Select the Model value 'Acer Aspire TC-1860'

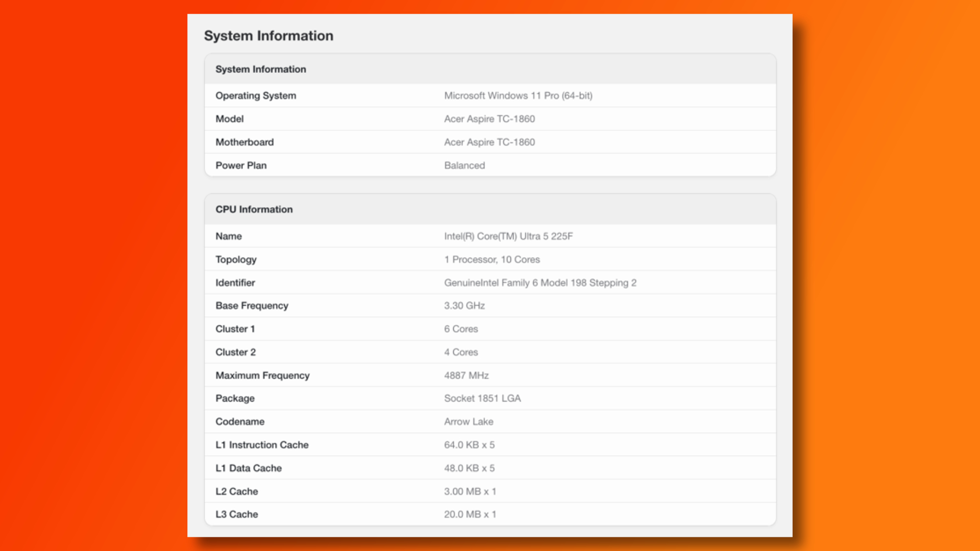click(x=489, y=119)
